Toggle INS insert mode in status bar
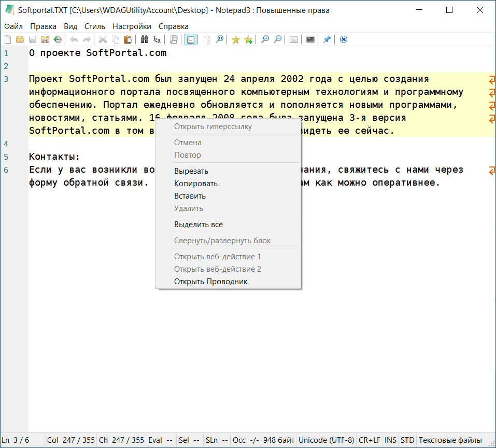The width and height of the screenshot is (496, 448). click(x=390, y=440)
